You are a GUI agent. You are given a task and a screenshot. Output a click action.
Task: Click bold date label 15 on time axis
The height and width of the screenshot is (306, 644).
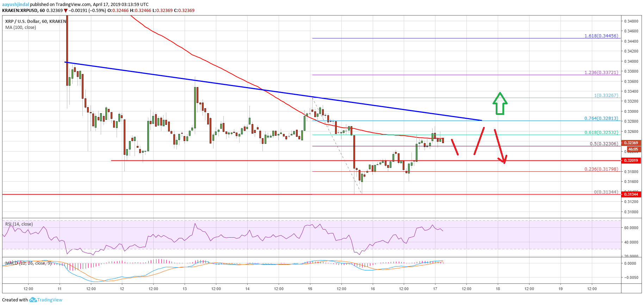pos(310,289)
